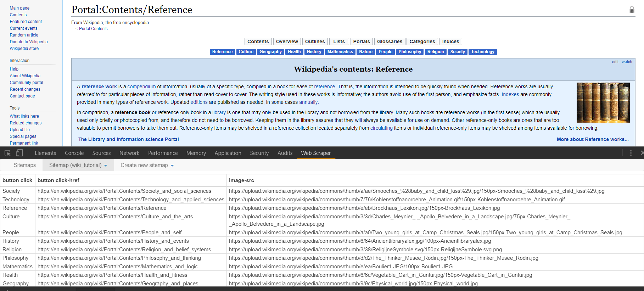Open Recent changes in the sidebar

click(x=25, y=89)
